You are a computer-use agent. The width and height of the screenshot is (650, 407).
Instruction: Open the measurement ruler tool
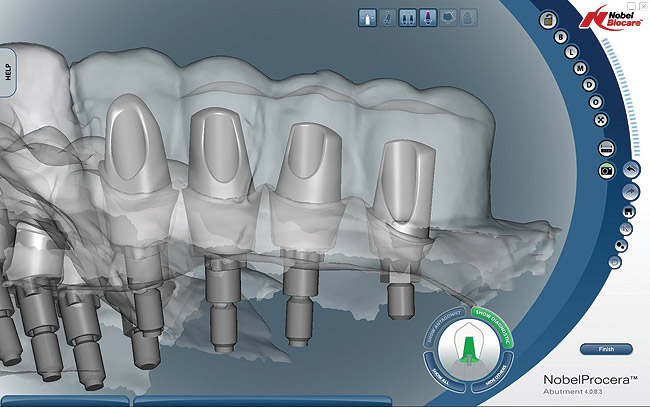(x=607, y=147)
